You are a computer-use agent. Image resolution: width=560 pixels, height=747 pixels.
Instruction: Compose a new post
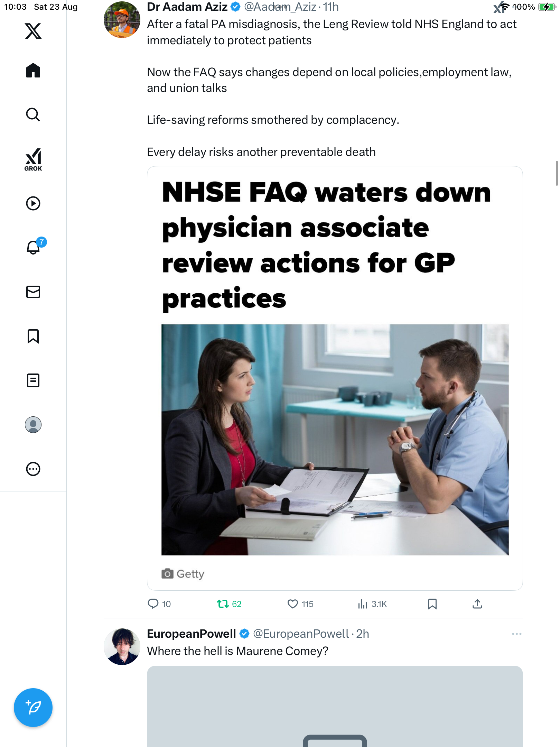pyautogui.click(x=33, y=708)
